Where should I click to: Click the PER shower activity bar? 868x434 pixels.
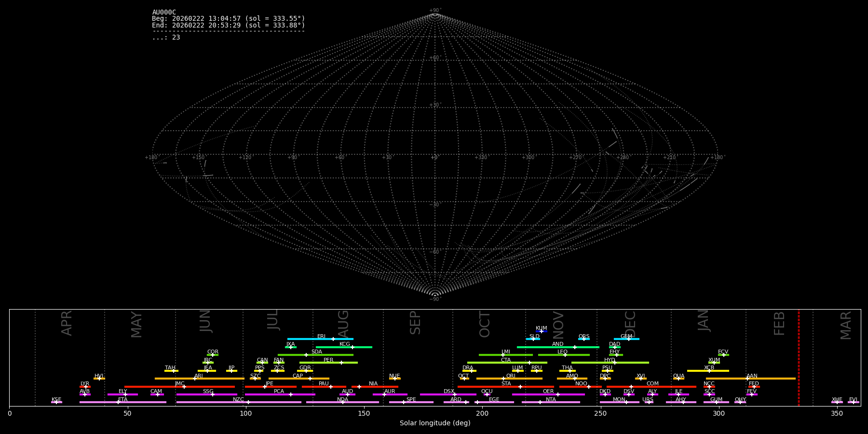[328, 363]
